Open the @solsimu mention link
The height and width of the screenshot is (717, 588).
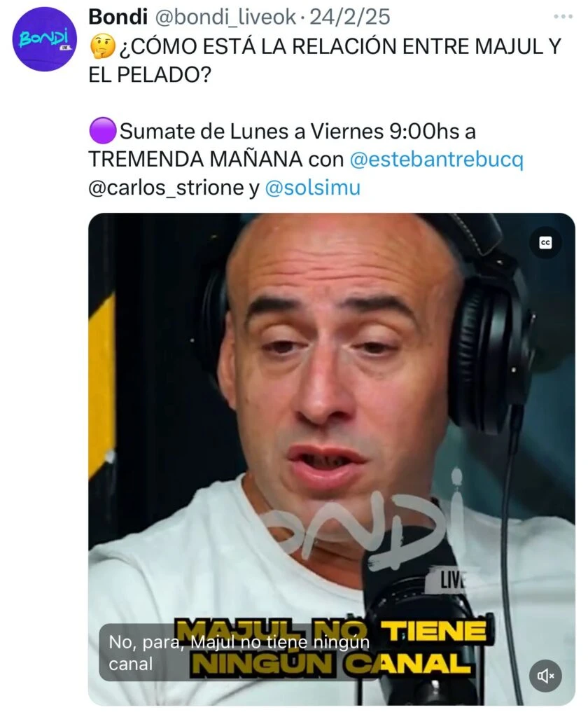(x=313, y=188)
